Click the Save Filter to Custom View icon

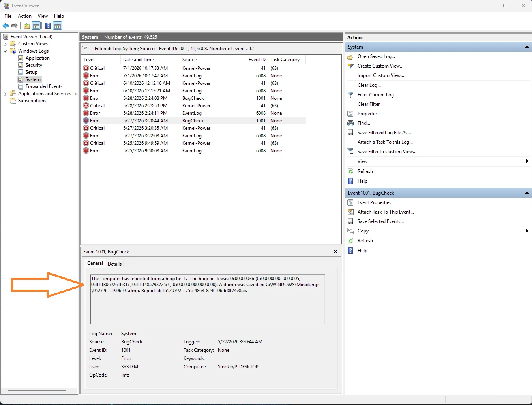(x=350, y=152)
